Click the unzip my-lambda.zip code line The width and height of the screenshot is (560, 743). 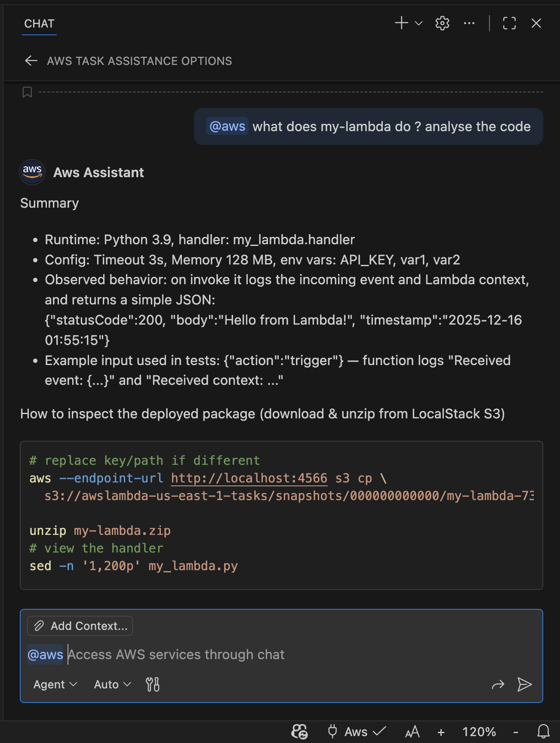coord(100,531)
